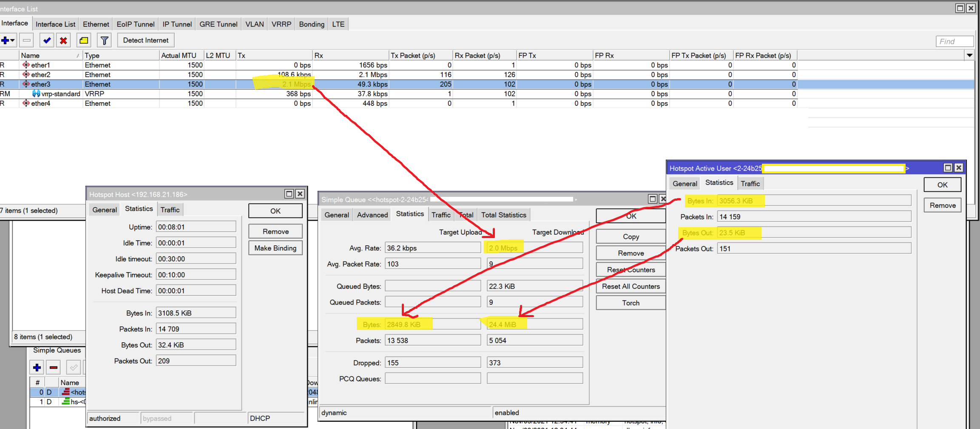Image resolution: width=980 pixels, height=429 pixels.
Task: Click the blue checkmark enable icon
Action: [47, 40]
